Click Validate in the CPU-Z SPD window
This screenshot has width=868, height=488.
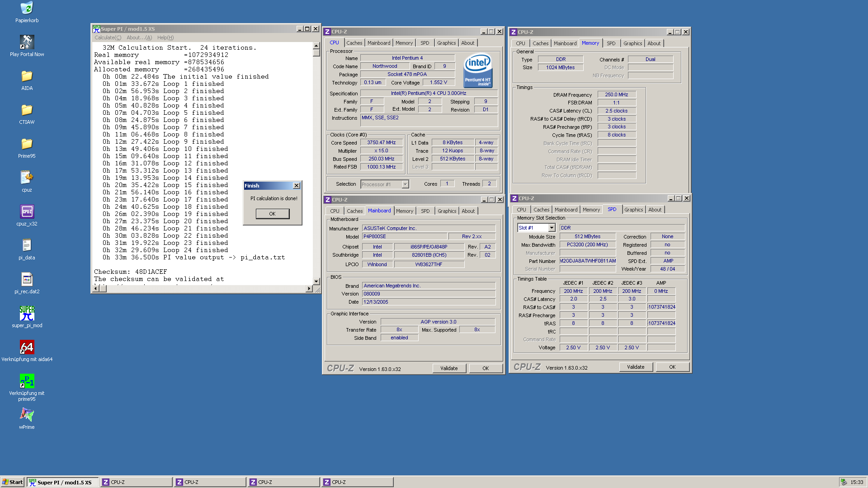click(636, 367)
